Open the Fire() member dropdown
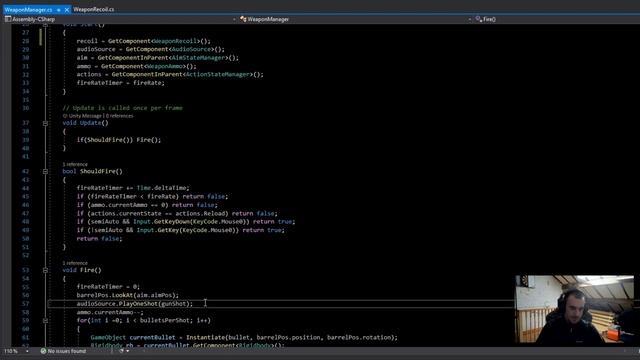 (x=557, y=19)
